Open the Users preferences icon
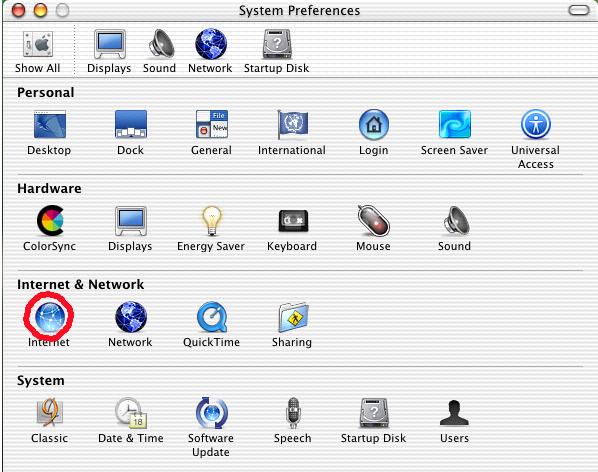 tap(454, 413)
